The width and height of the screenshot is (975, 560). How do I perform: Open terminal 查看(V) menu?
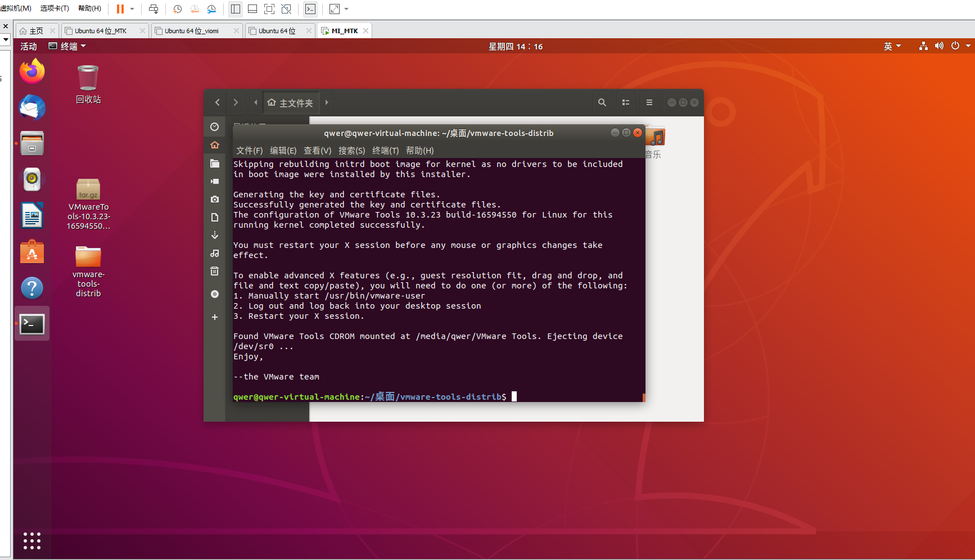coord(317,150)
